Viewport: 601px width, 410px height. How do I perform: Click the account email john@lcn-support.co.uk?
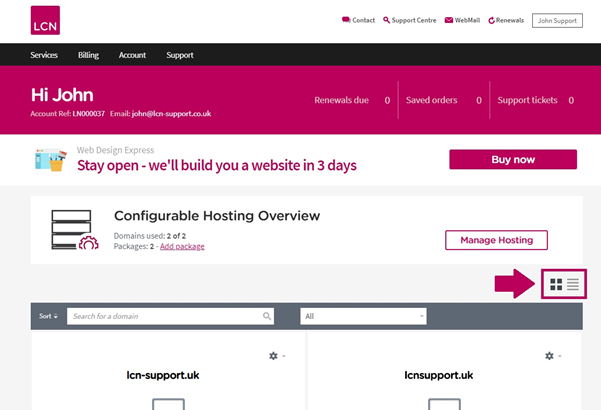[171, 114]
